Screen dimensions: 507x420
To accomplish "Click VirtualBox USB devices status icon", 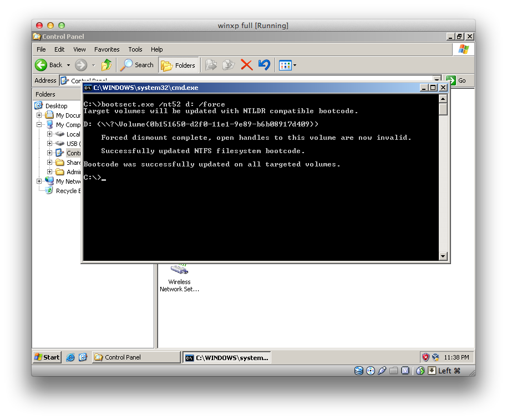I will tap(382, 371).
